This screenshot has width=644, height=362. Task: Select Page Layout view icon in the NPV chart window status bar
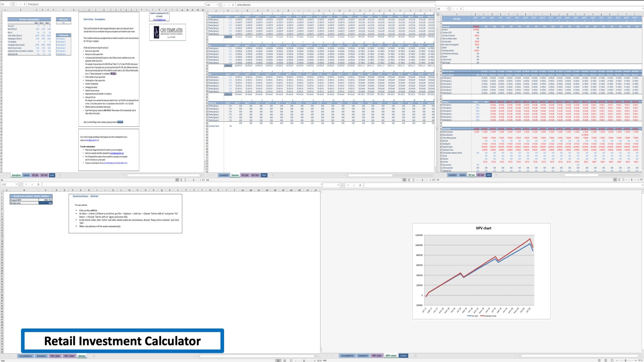coord(606,360)
